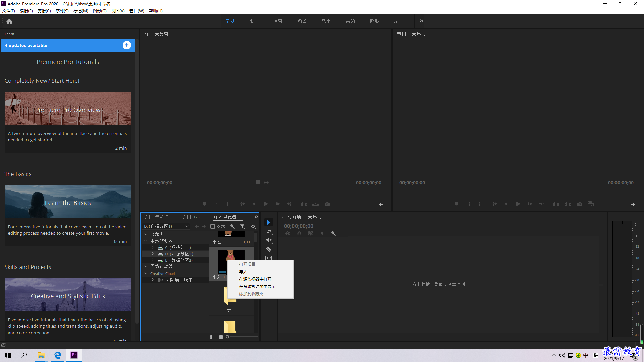
Task: Open Learn the Basics tutorial
Action: point(68,201)
